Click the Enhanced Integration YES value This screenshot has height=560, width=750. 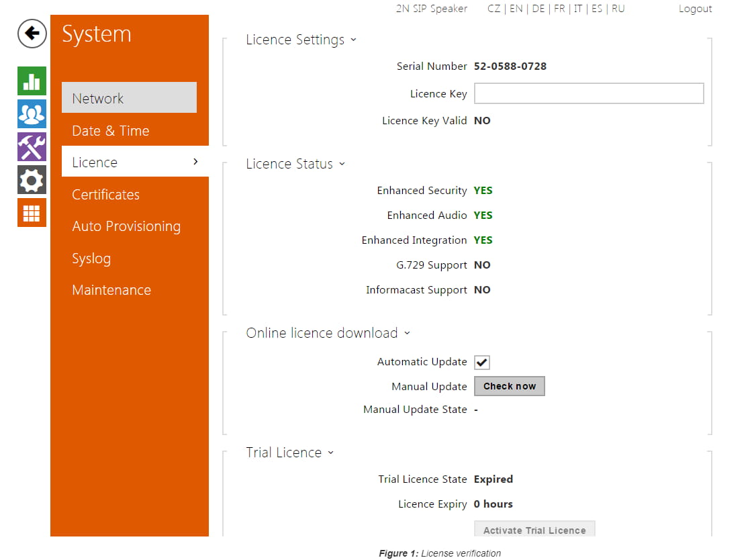pos(483,240)
